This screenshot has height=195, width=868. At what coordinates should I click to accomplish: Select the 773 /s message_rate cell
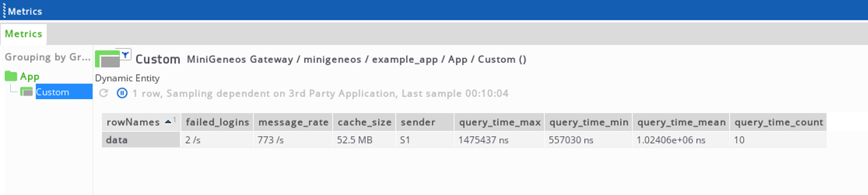point(293,140)
